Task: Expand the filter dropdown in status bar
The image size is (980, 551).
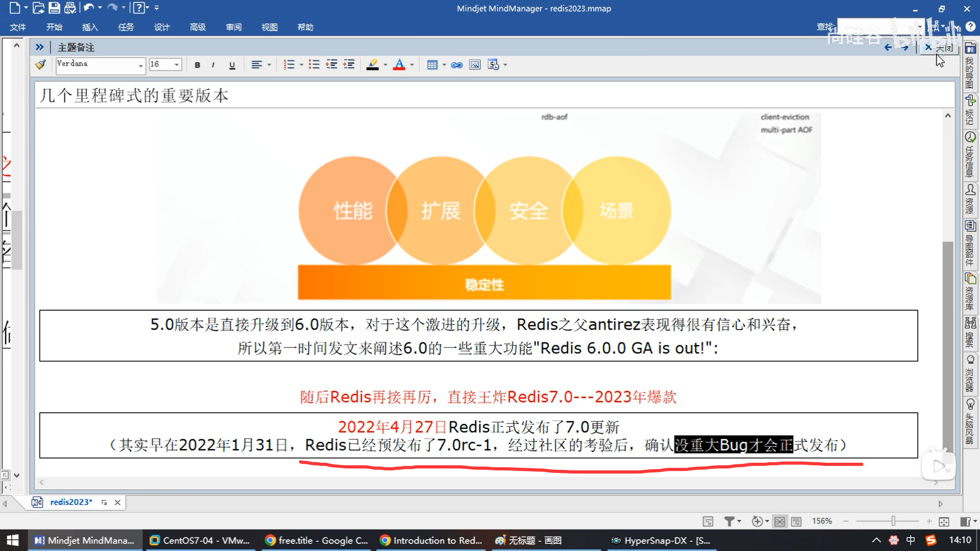Action: (739, 521)
